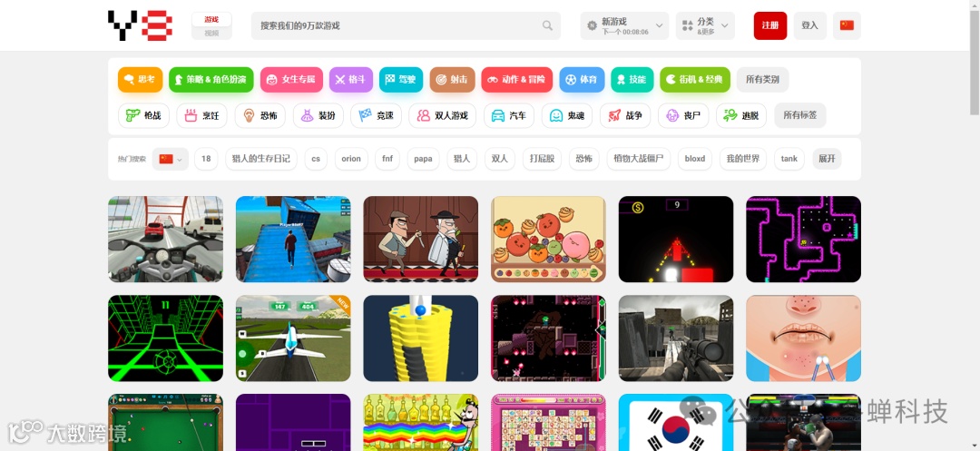Image resolution: width=980 pixels, height=451 pixels.
Task: Select the 装扮 dress-up tag
Action: point(318,115)
